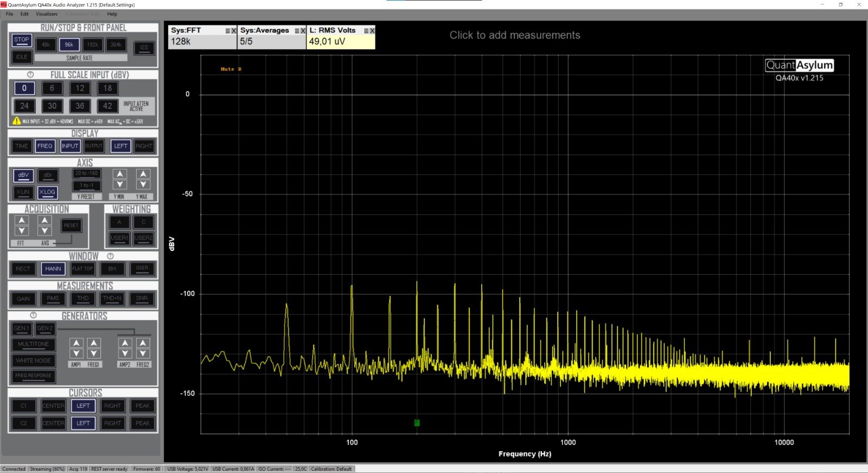Decrease AVG count with the down arrow
868x473 pixels.
[x=44, y=231]
